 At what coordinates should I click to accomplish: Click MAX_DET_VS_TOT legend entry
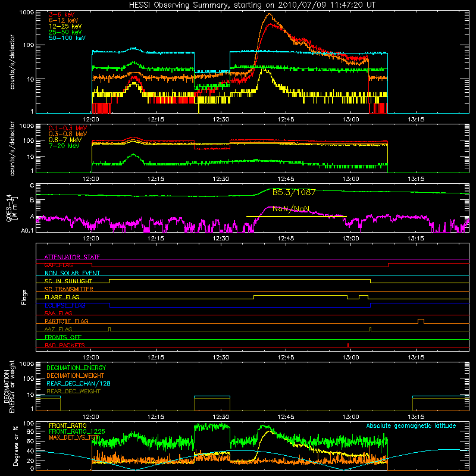pyautogui.click(x=74, y=437)
